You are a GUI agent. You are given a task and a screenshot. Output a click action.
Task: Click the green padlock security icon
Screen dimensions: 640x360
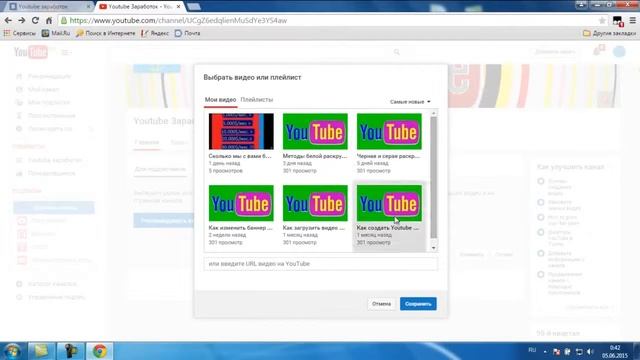tap(64, 20)
